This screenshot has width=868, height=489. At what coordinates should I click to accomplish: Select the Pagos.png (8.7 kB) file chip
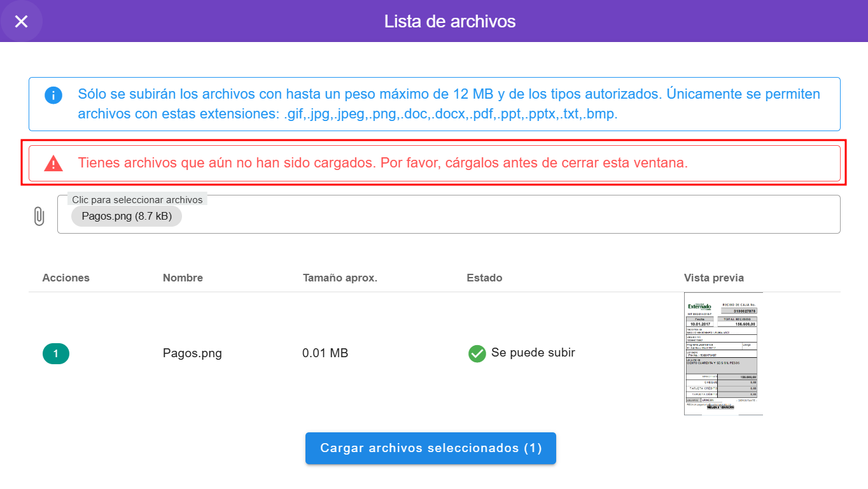point(127,216)
